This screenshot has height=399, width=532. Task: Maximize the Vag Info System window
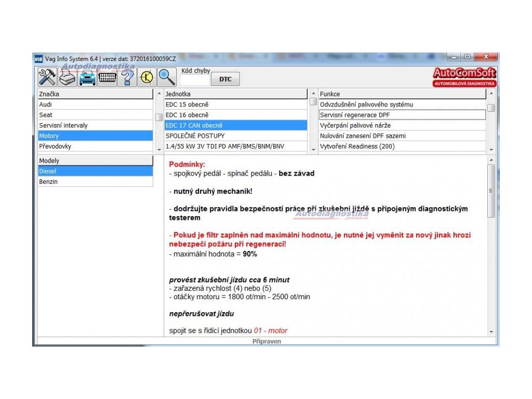click(x=468, y=57)
